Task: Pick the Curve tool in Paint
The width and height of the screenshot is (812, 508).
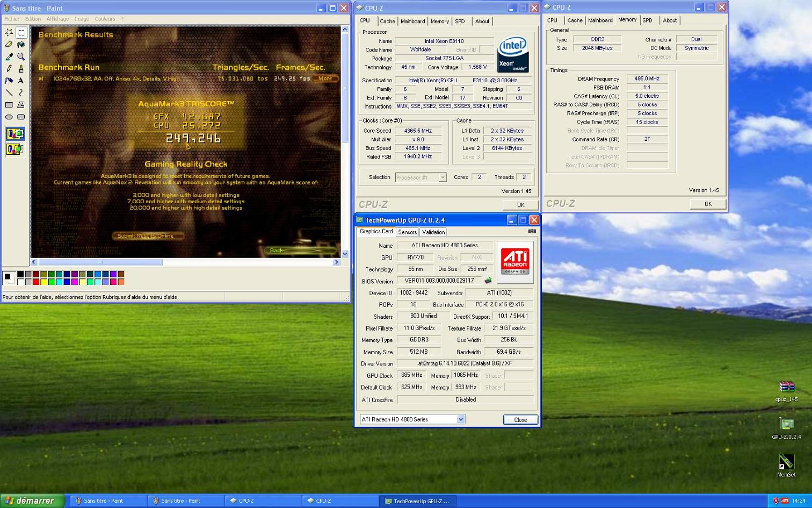Action: pyautogui.click(x=21, y=93)
